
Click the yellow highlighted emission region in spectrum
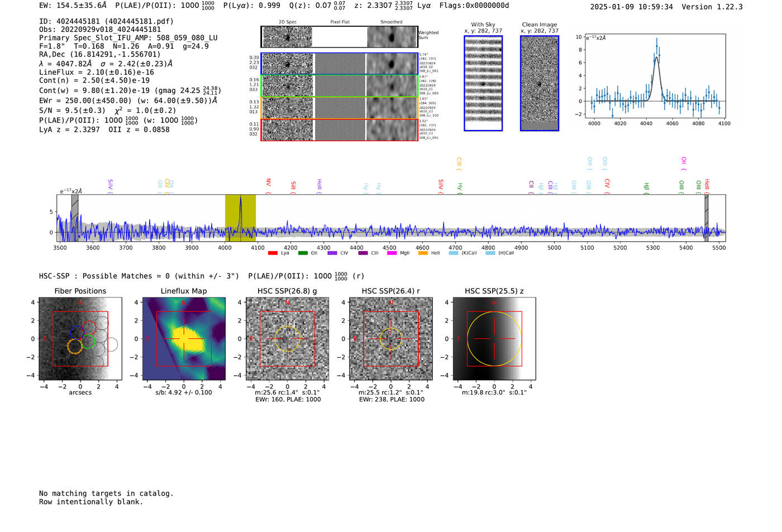tap(240, 218)
